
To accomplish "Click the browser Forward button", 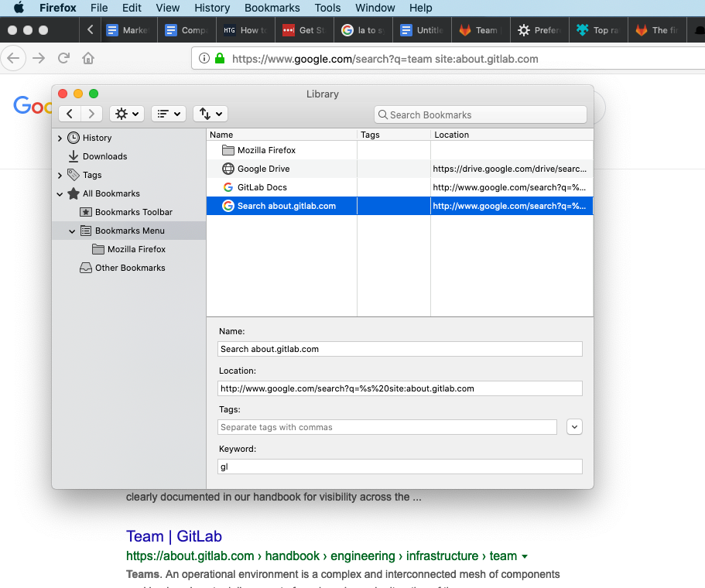I will (39, 59).
